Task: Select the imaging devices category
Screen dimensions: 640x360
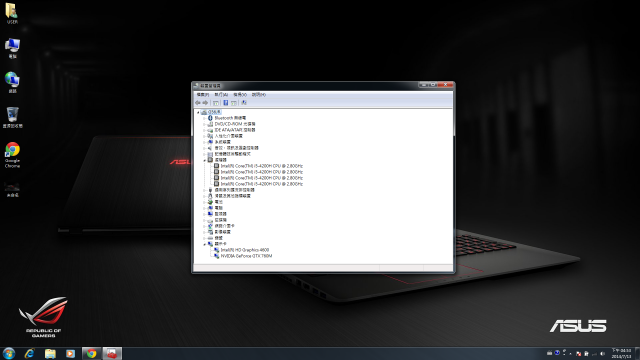Action: click(x=222, y=232)
